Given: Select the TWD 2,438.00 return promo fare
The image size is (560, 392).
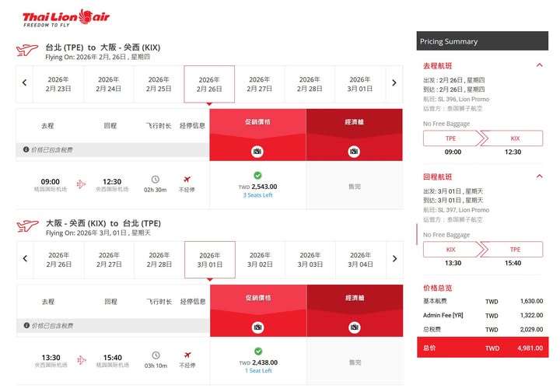Looking at the screenshot, I should pyautogui.click(x=257, y=361).
